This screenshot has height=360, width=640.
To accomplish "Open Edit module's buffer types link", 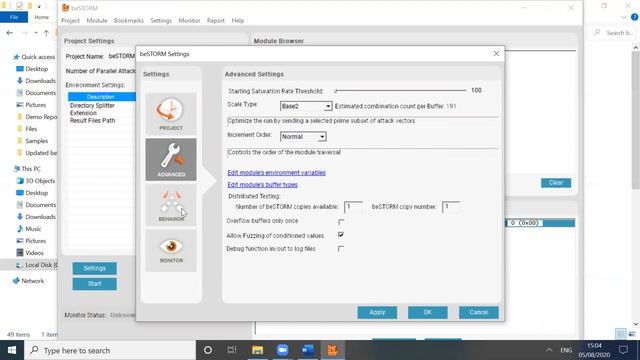I will (262, 184).
